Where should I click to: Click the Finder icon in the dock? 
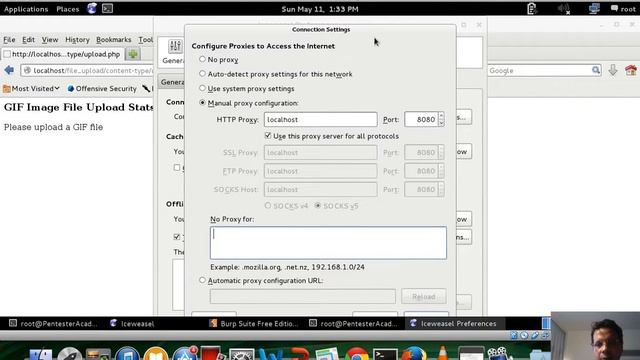pos(40,354)
